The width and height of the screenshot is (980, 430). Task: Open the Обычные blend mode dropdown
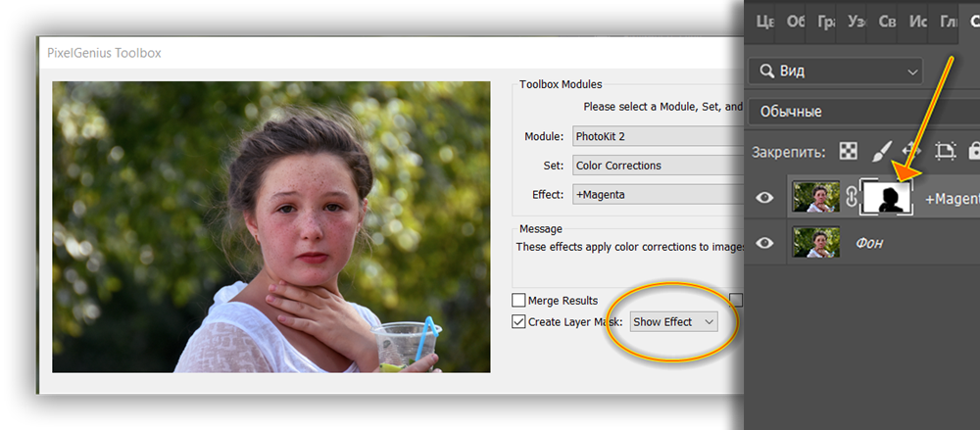coord(863,112)
